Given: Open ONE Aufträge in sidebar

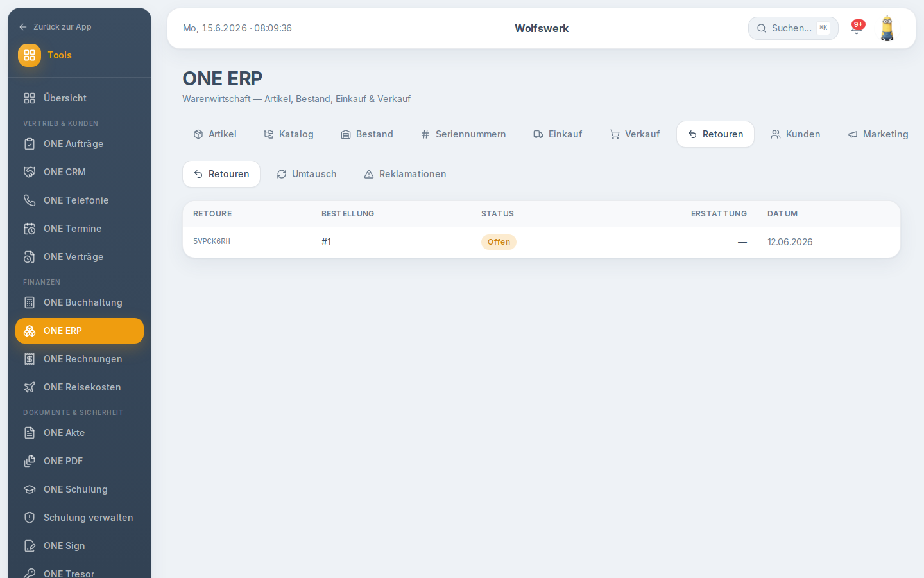Looking at the screenshot, I should (80, 144).
